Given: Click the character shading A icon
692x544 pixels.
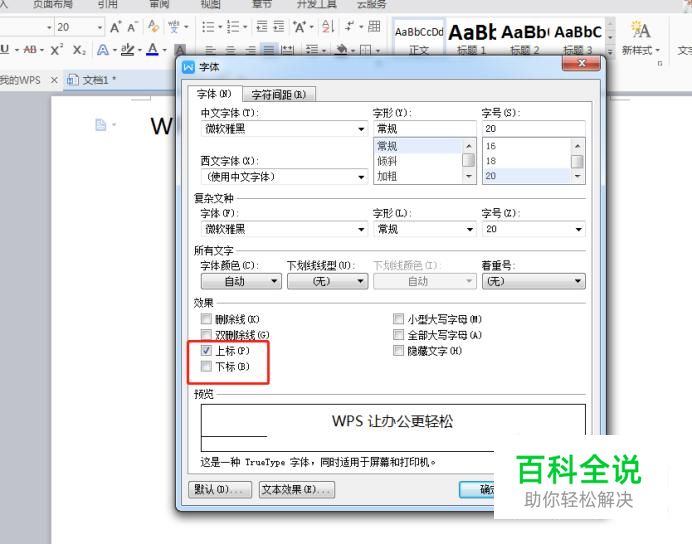Looking at the screenshot, I should tap(180, 49).
